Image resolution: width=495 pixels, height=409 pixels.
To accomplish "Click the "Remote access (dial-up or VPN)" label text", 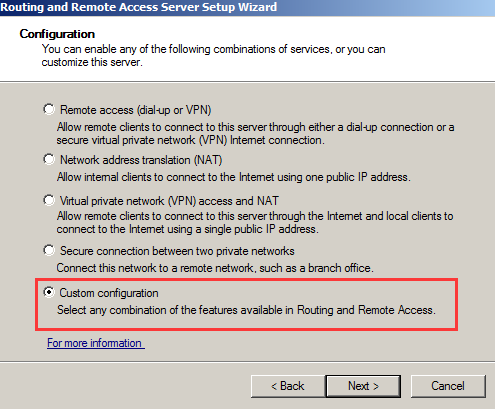I will tap(135, 110).
